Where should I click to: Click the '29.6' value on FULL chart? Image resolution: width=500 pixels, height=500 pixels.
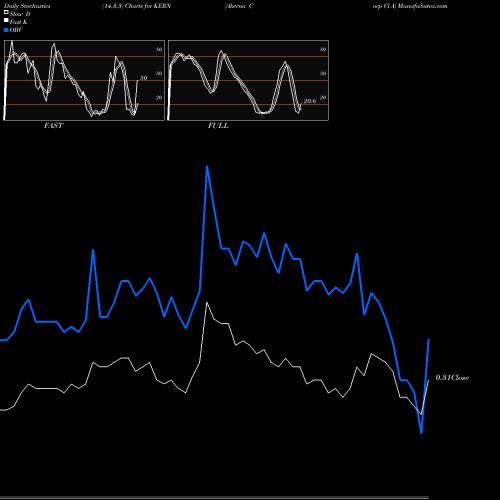tap(310, 101)
